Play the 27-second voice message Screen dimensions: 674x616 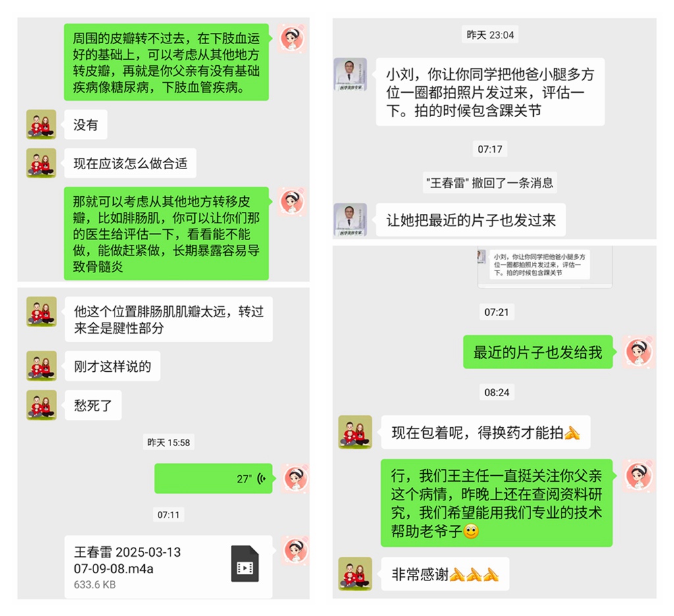pos(213,478)
